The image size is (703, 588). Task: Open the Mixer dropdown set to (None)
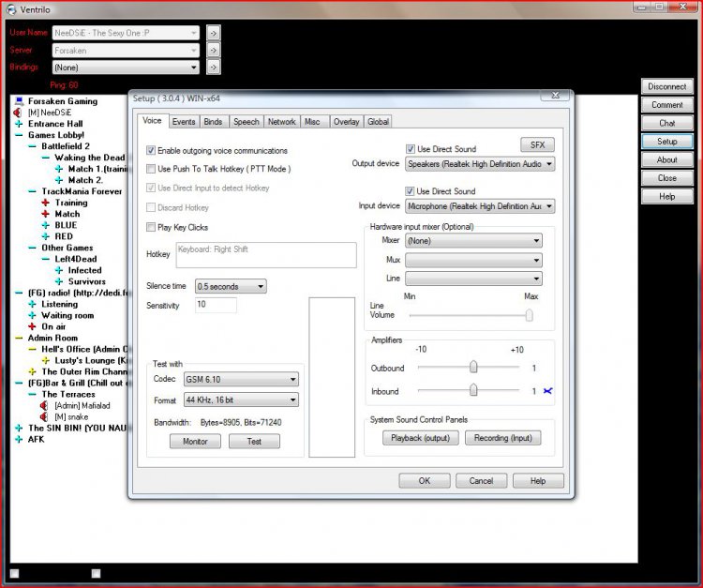coord(473,241)
